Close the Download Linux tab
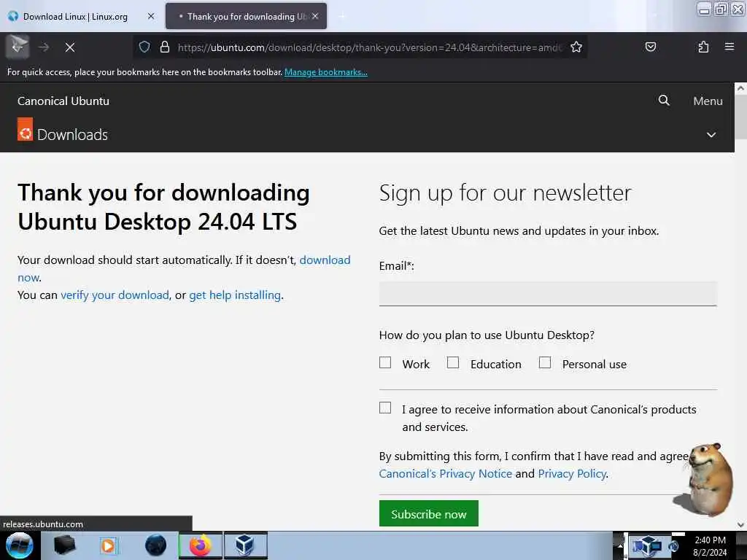Image resolution: width=747 pixels, height=560 pixels. (151, 16)
